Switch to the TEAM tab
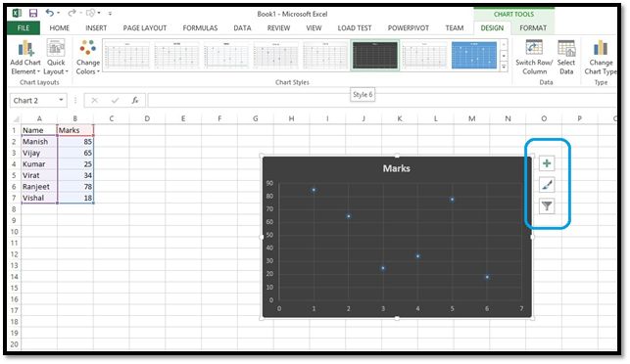The height and width of the screenshot is (364, 630). (x=455, y=28)
